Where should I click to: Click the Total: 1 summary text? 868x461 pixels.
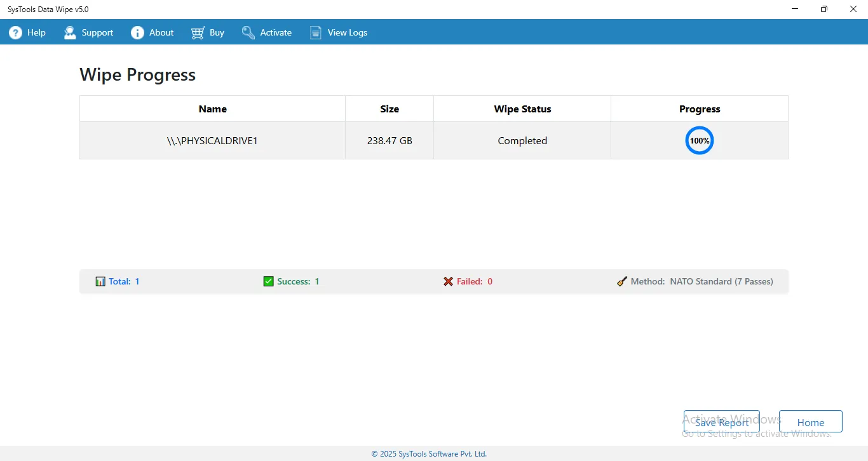(124, 281)
